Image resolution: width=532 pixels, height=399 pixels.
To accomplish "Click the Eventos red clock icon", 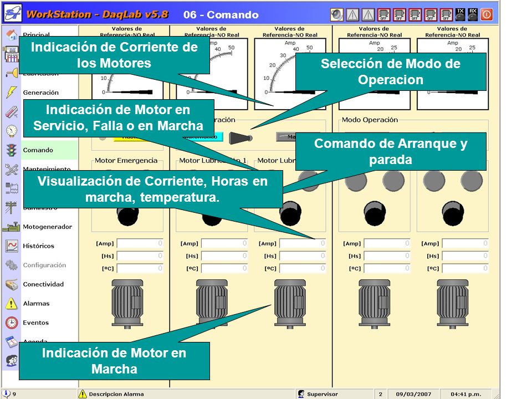I will pos(12,323).
